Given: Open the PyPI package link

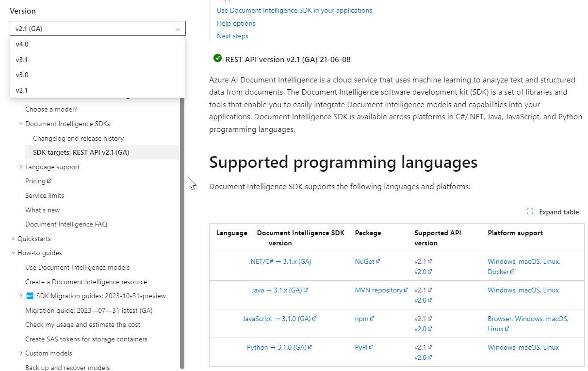Looking at the screenshot, I should (364, 347).
